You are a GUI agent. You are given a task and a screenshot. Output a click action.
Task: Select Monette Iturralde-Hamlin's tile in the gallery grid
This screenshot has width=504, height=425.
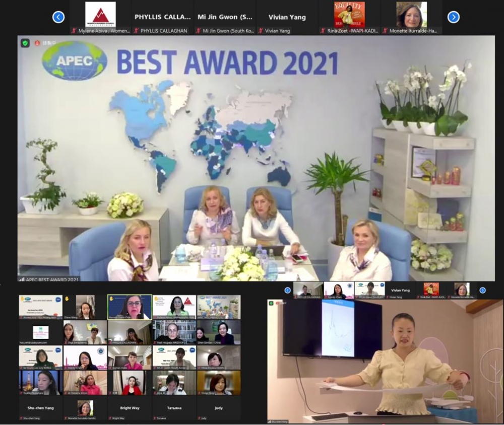[x=85, y=408]
